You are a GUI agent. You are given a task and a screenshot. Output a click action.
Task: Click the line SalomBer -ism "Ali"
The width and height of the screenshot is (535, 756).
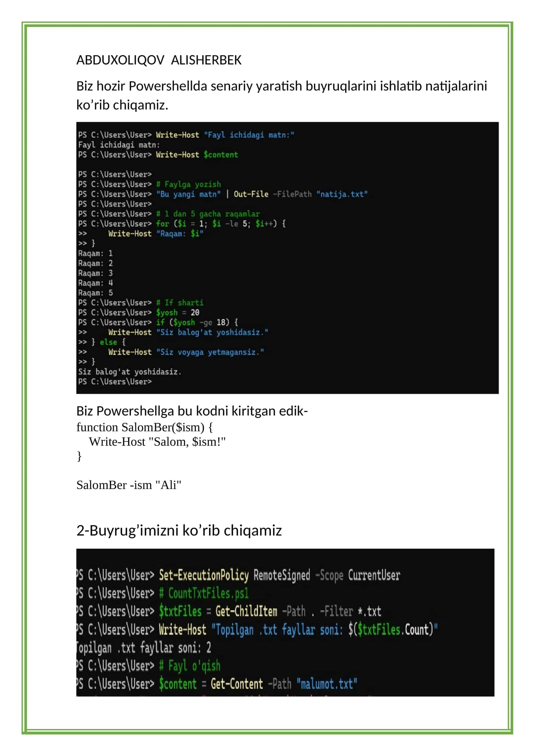129,485
